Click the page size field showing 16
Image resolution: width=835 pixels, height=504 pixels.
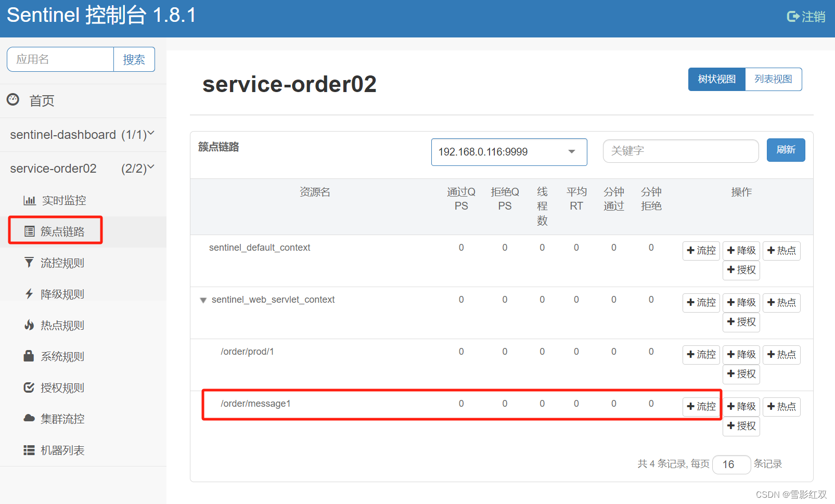[731, 464]
